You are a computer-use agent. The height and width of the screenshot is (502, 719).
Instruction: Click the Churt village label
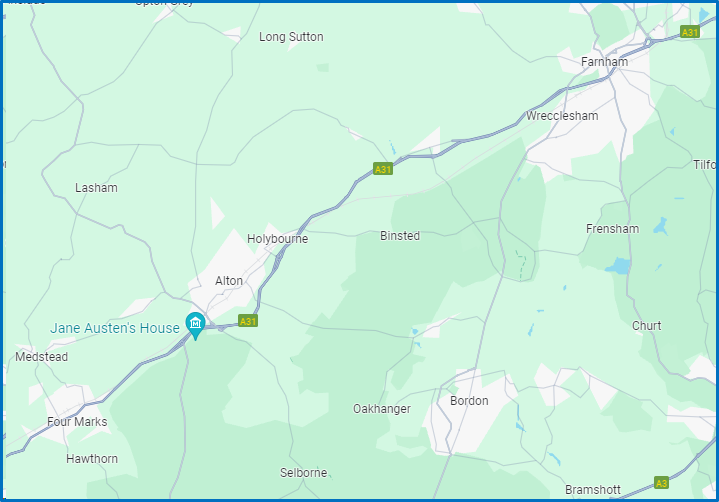point(647,326)
